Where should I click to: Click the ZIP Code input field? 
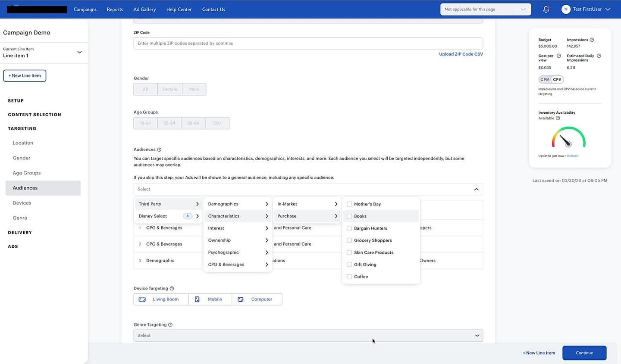tap(308, 43)
